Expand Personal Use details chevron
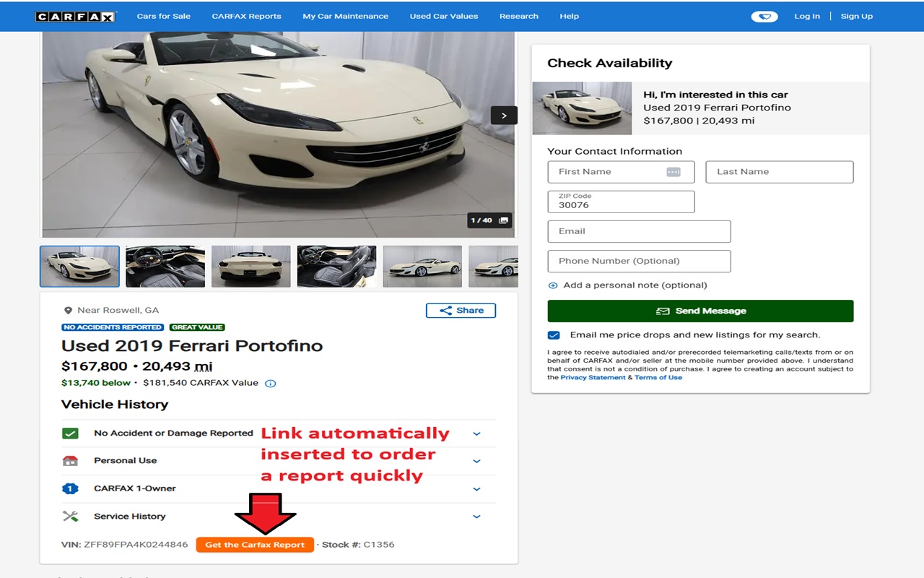This screenshot has height=578, width=924. [476, 462]
